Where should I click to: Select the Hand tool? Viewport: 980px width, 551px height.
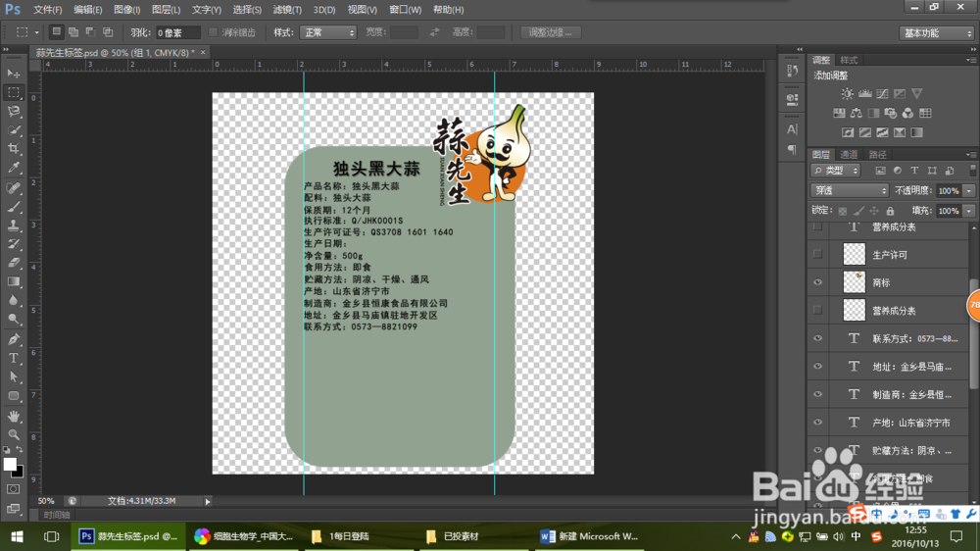[x=13, y=416]
